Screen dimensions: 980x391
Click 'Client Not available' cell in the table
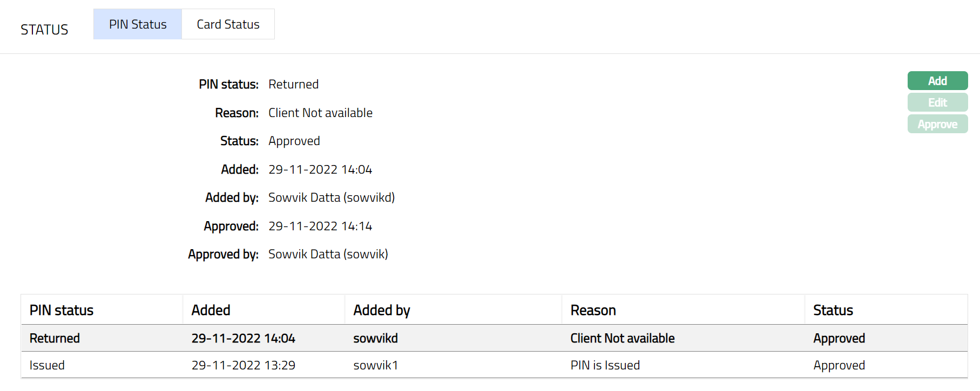[622, 338]
